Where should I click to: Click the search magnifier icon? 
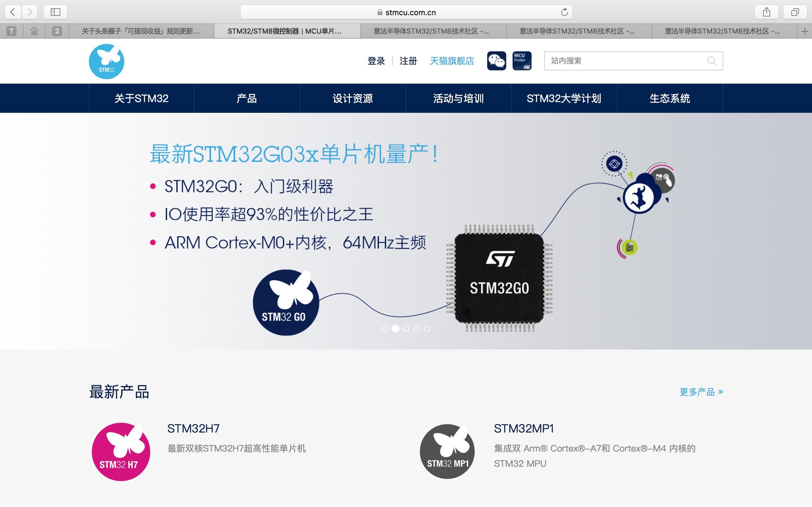(x=711, y=61)
